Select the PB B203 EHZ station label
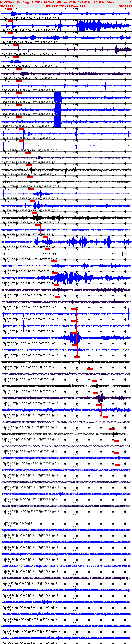This screenshot has height=644, width=132. coord(30,559)
